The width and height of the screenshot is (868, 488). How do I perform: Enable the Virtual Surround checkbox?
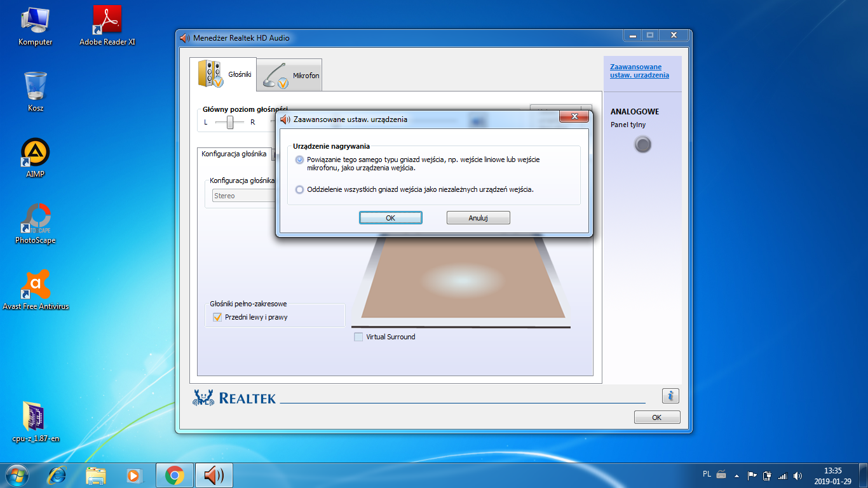[358, 337]
